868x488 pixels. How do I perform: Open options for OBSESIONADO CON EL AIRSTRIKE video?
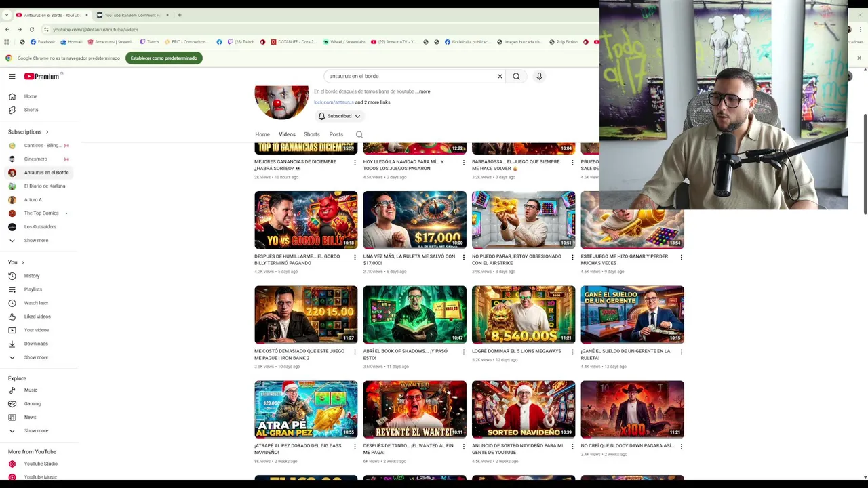pos(572,257)
